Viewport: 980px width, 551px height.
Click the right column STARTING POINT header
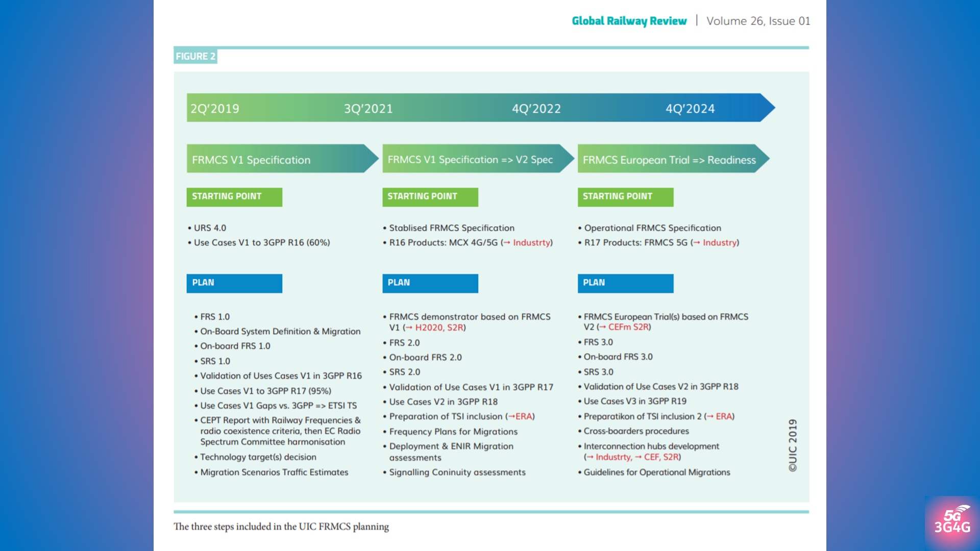pyautogui.click(x=625, y=196)
